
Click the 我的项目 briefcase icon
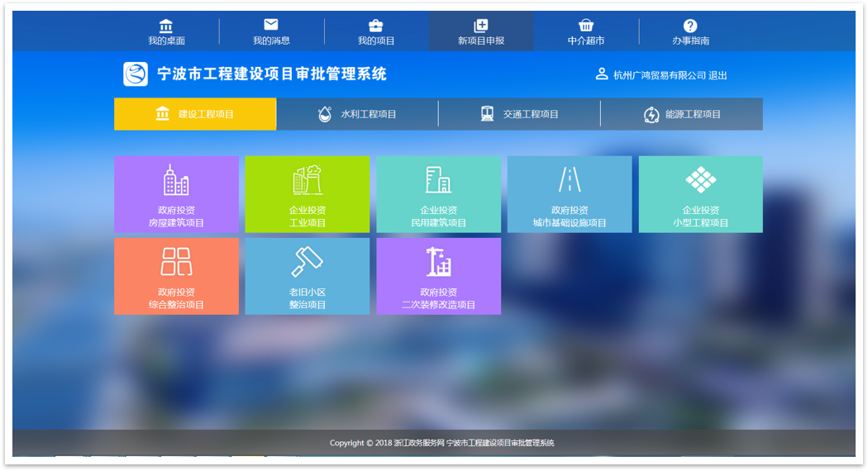pyautogui.click(x=375, y=26)
